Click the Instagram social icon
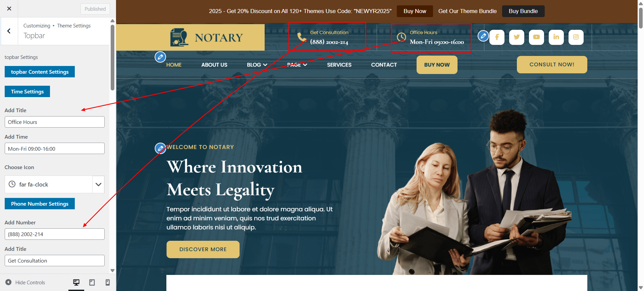The width and height of the screenshot is (644, 291). [576, 37]
